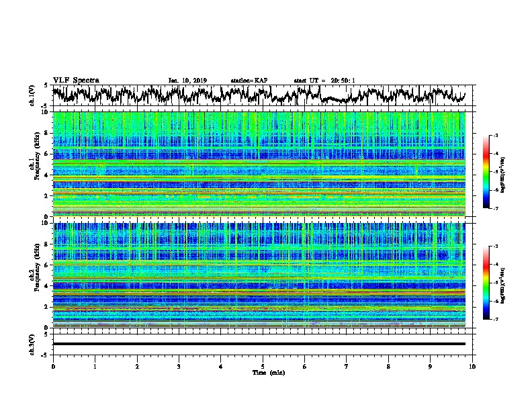Click the "4" kHz tick on ch.2 axis

tap(46, 286)
